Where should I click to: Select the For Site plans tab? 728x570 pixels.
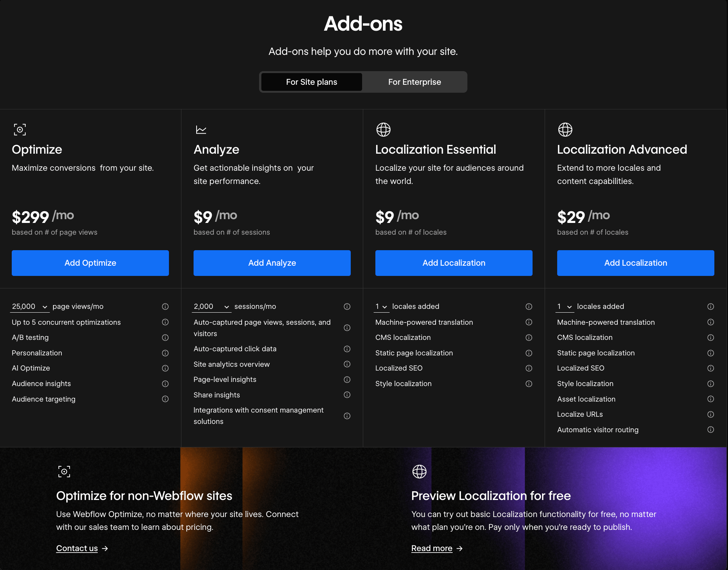tap(311, 82)
